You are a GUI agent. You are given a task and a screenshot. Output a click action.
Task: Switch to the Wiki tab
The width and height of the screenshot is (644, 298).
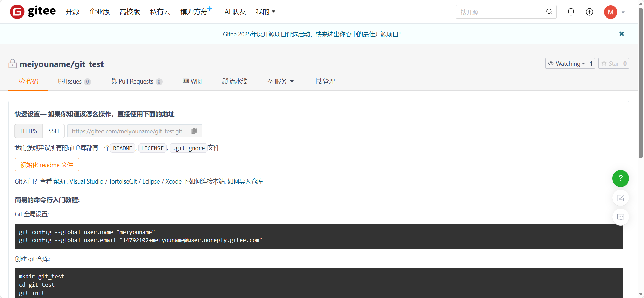(192, 81)
